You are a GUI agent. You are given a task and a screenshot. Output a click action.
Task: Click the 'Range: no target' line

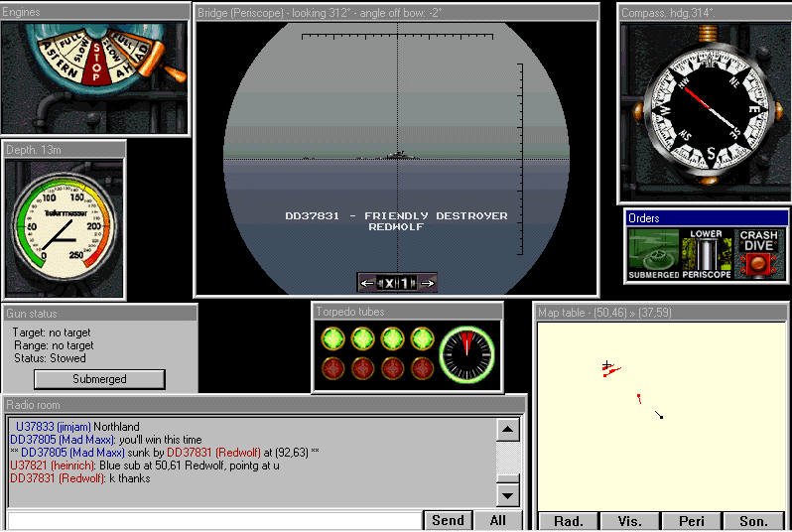click(54, 345)
